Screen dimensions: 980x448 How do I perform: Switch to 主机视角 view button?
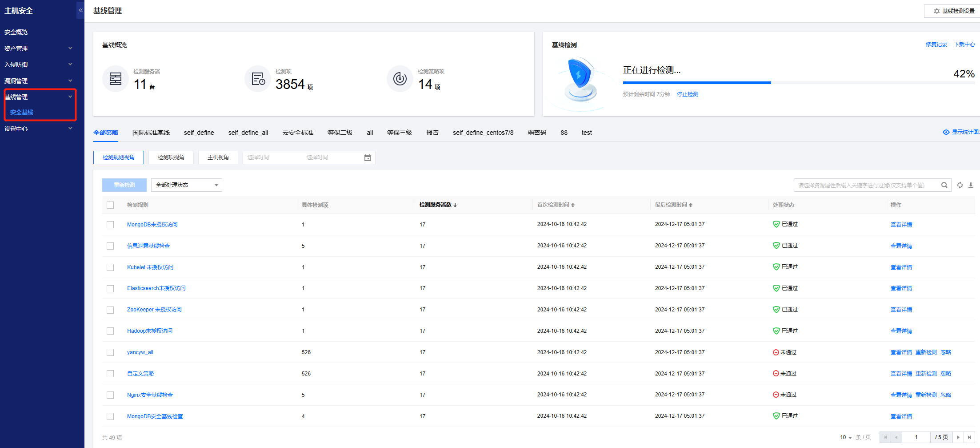point(218,157)
